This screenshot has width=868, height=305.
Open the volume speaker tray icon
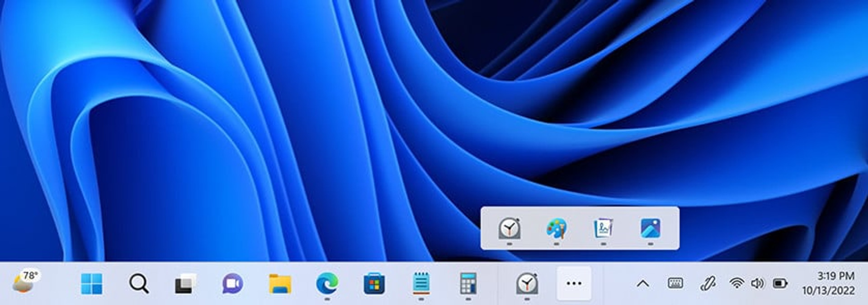(x=757, y=283)
